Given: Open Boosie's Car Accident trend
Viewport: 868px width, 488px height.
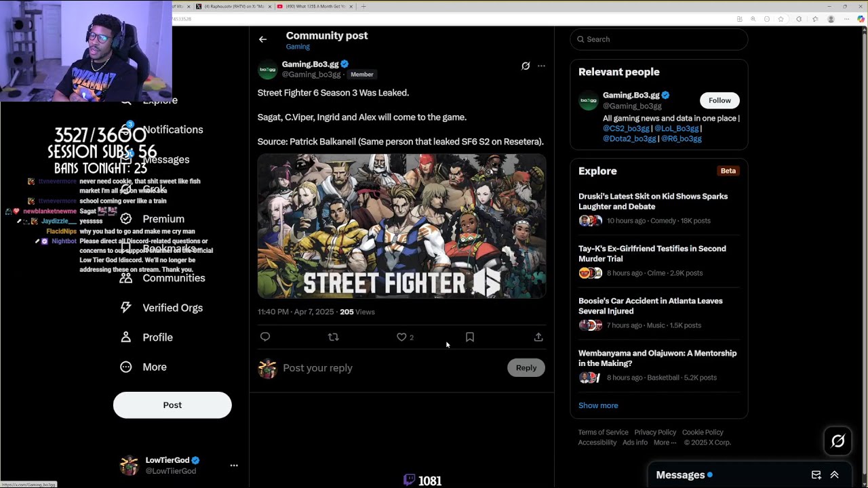Looking at the screenshot, I should click(x=659, y=312).
